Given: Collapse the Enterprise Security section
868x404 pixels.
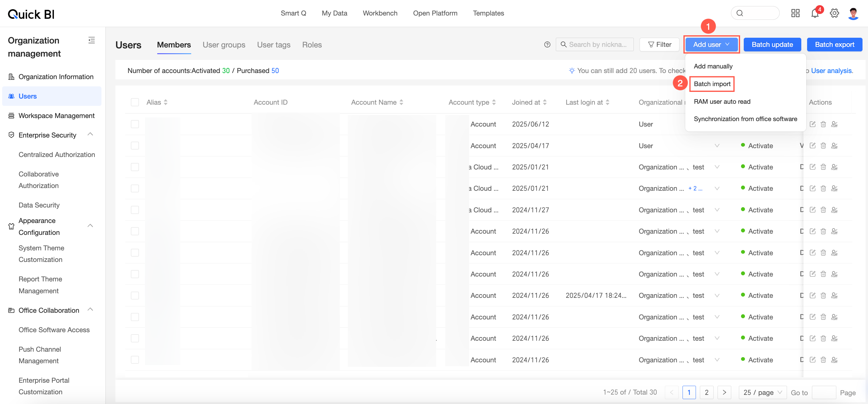Looking at the screenshot, I should (x=90, y=135).
